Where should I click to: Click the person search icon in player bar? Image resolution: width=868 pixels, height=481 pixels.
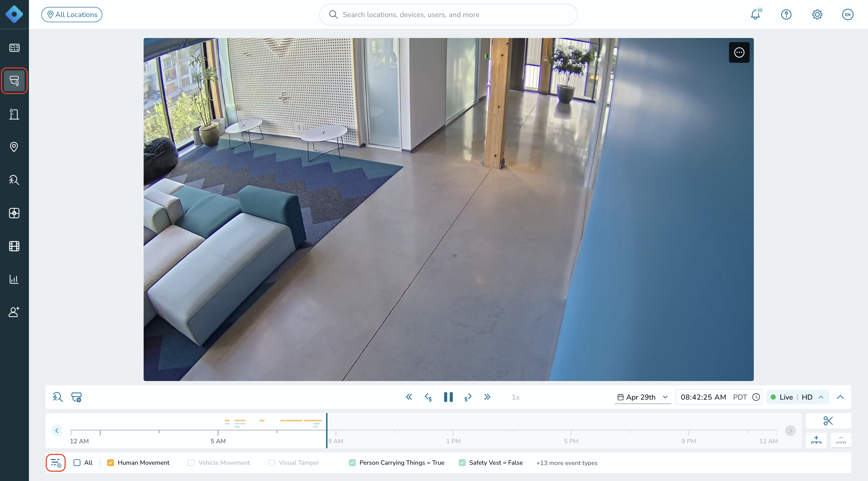pos(58,397)
